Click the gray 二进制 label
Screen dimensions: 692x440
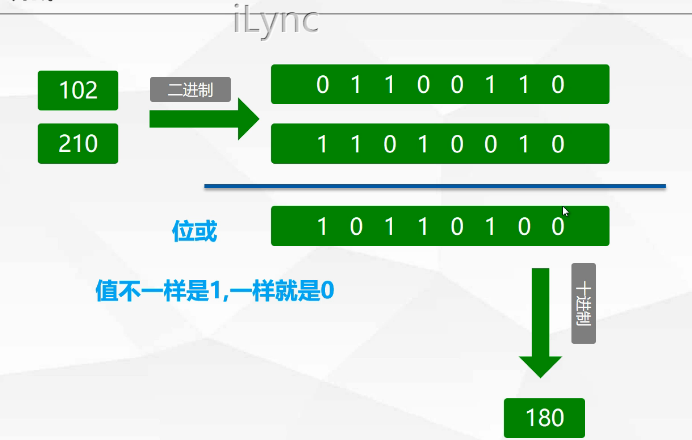(190, 90)
